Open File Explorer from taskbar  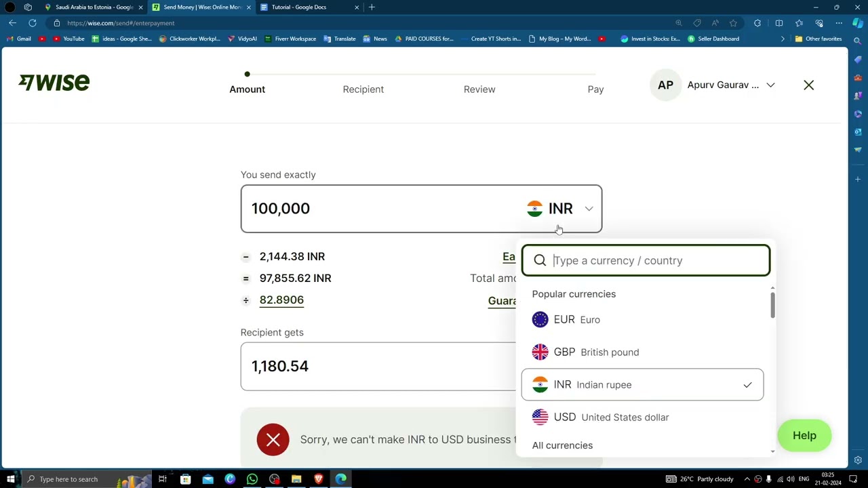point(296,479)
